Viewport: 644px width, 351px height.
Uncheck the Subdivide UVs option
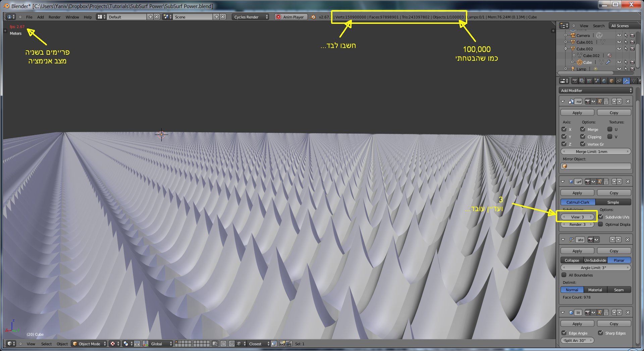(601, 217)
